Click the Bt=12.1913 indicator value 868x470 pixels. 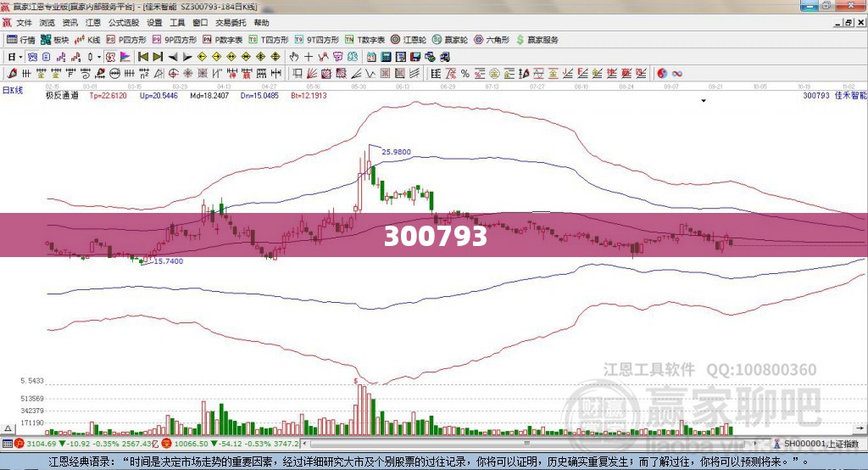tap(309, 95)
